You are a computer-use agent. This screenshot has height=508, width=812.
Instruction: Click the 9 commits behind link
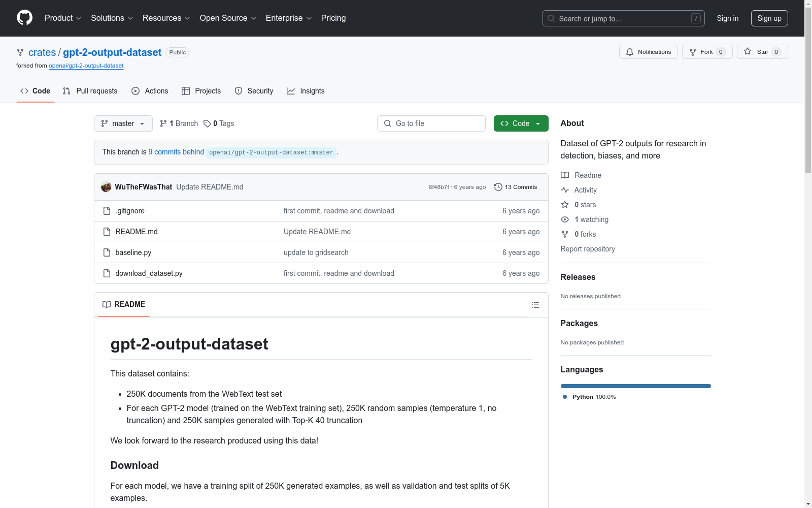pos(176,152)
